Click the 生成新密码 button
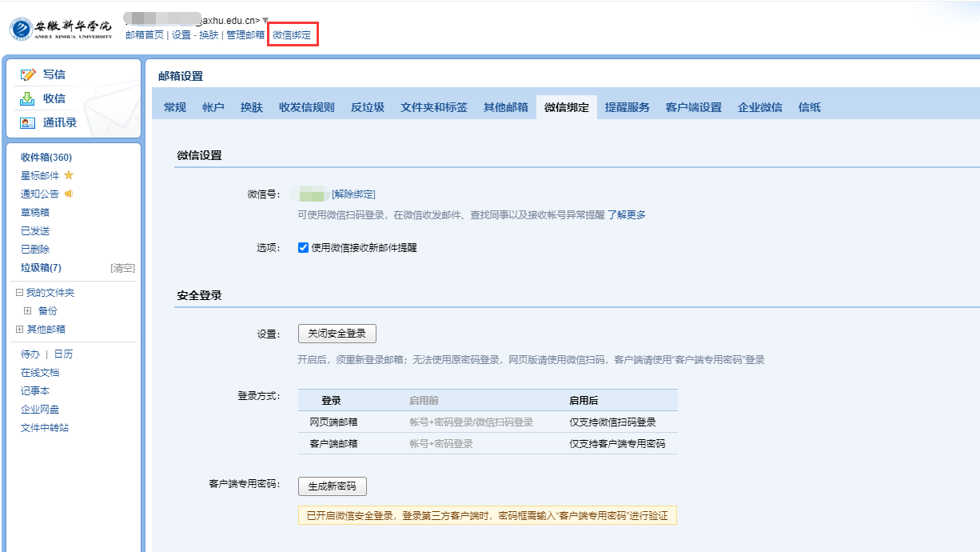 coord(332,486)
